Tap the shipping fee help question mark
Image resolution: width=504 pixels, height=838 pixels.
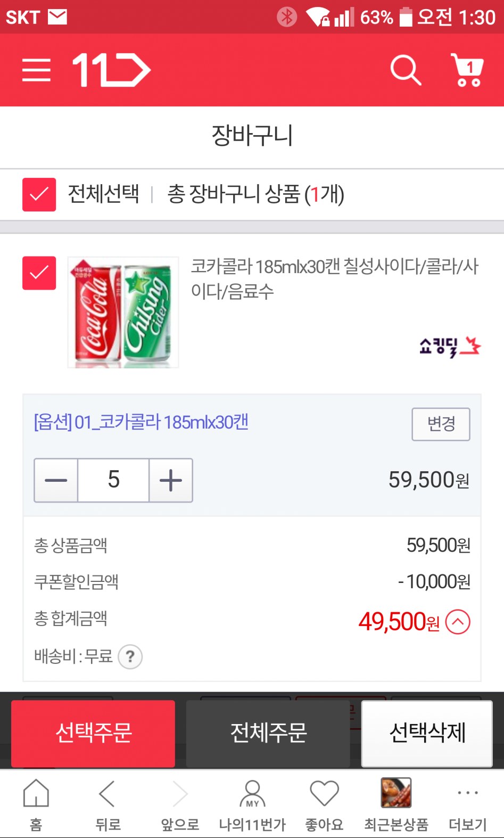pyautogui.click(x=130, y=656)
